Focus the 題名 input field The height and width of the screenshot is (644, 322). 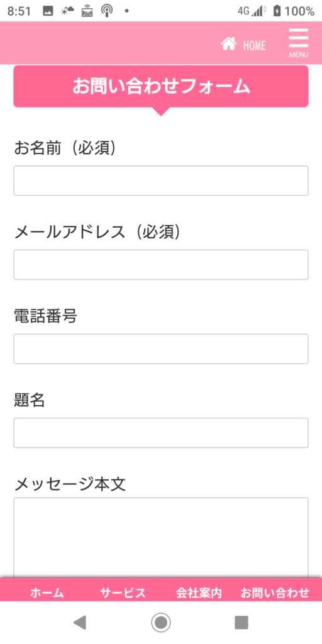pyautogui.click(x=161, y=433)
